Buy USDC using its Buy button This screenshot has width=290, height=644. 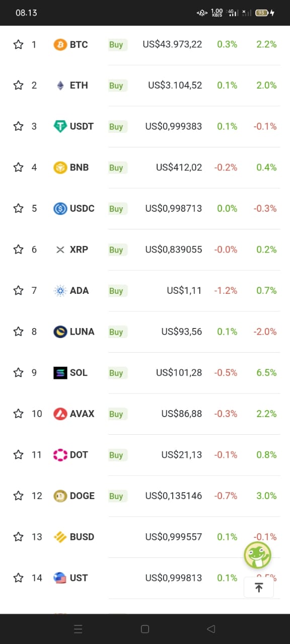(116, 208)
